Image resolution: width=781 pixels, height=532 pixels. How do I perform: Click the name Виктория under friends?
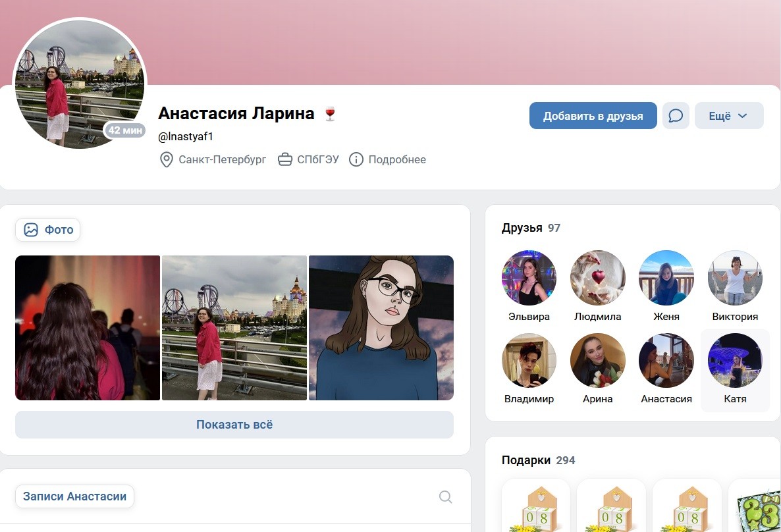735,316
